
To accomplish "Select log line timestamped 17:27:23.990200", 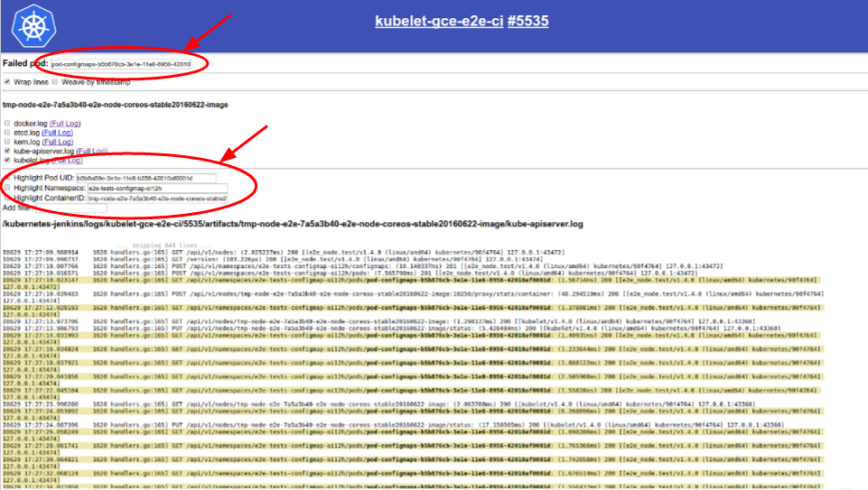I will [378, 404].
